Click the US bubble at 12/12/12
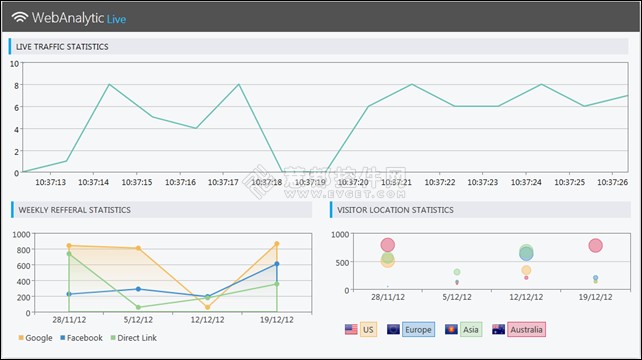 pyautogui.click(x=526, y=270)
